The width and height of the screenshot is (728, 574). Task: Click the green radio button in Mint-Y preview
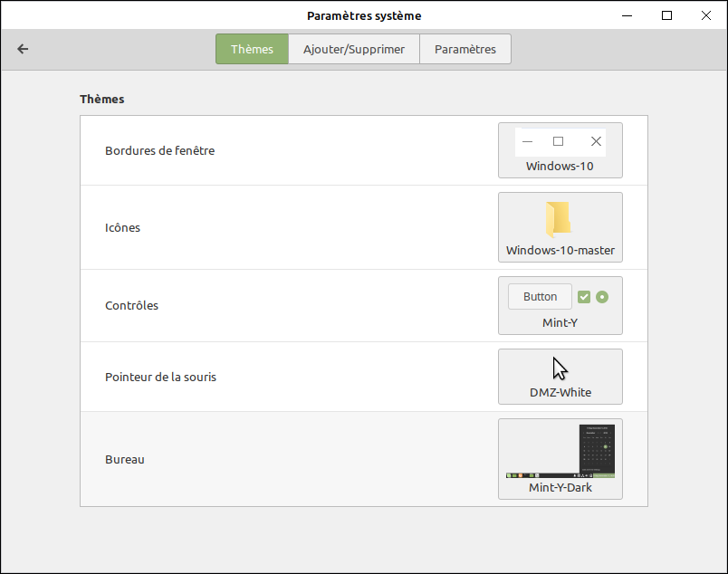click(x=602, y=297)
